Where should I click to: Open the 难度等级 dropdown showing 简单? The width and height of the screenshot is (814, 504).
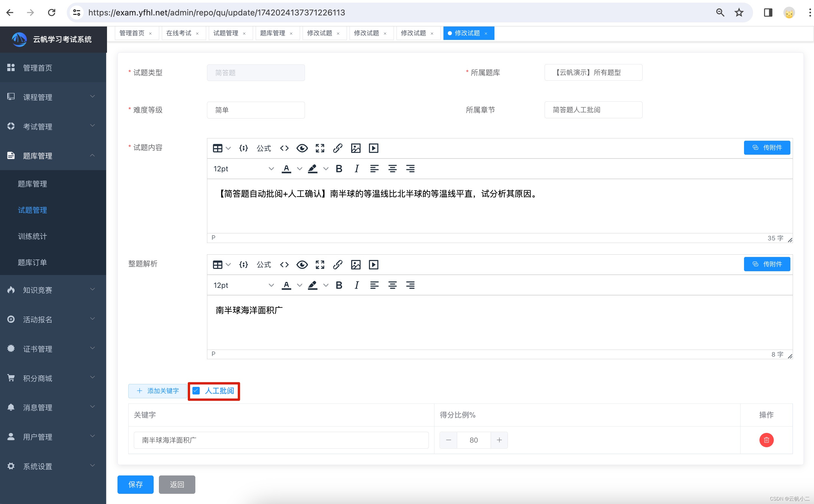(256, 110)
